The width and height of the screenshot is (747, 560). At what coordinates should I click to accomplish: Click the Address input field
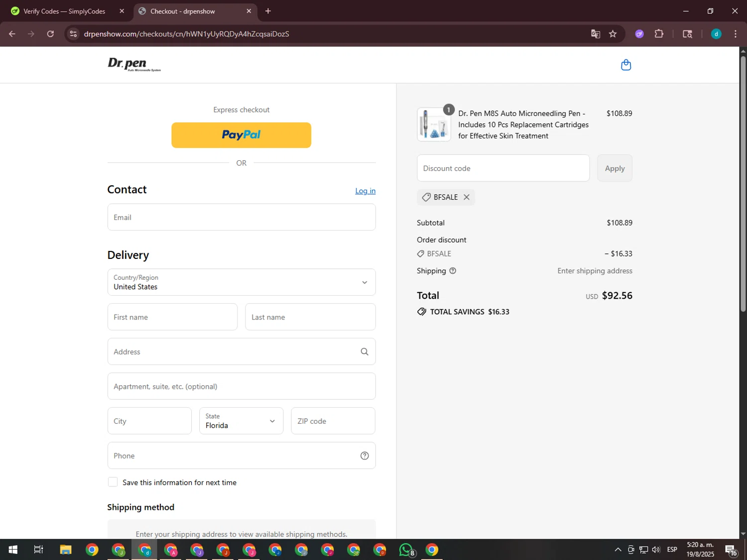click(242, 351)
